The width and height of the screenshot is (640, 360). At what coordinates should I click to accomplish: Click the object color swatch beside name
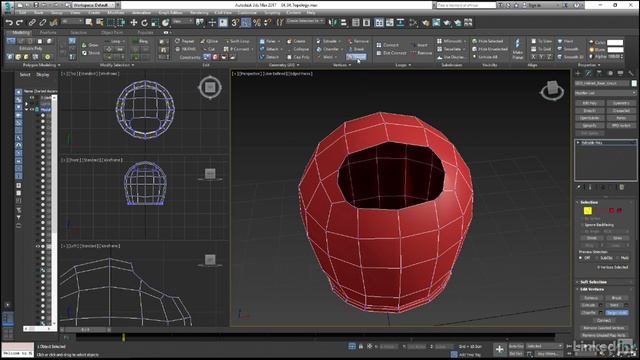click(634, 83)
